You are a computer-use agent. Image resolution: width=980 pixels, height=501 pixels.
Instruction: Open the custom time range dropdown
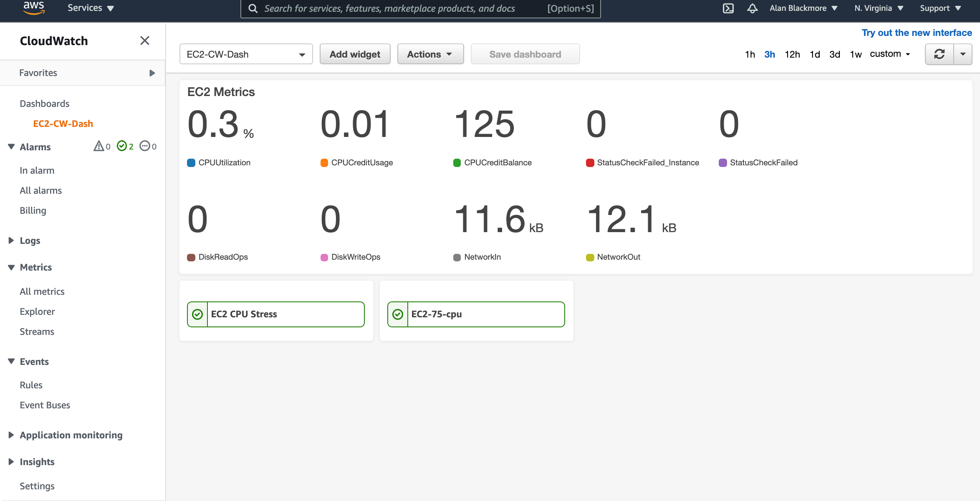click(x=890, y=54)
